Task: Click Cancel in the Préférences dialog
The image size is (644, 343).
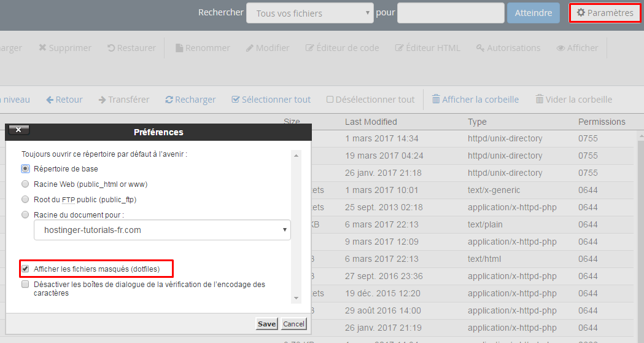Action: 293,324
